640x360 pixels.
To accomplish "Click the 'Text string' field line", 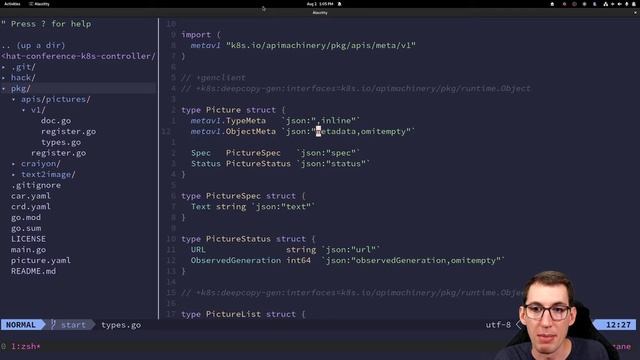I will pos(253,207).
